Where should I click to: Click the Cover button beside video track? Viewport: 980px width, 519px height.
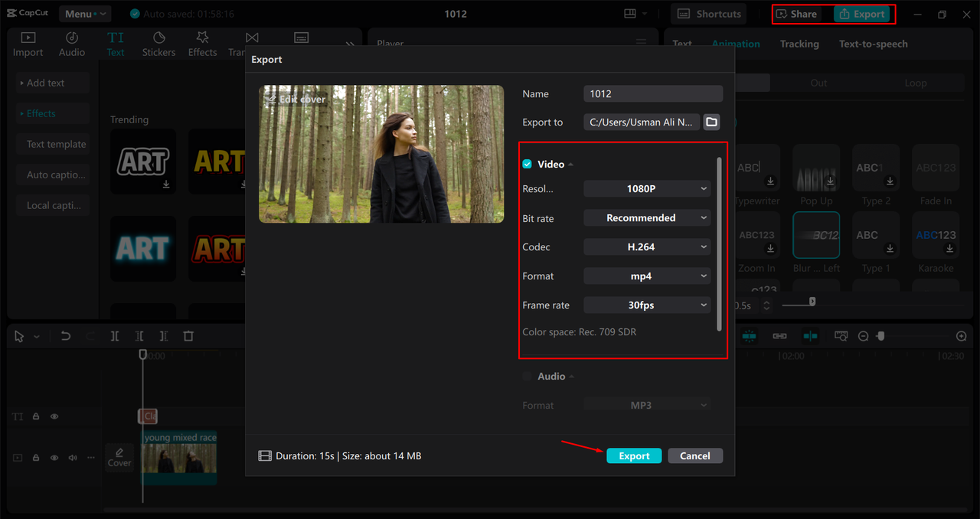coord(119,457)
